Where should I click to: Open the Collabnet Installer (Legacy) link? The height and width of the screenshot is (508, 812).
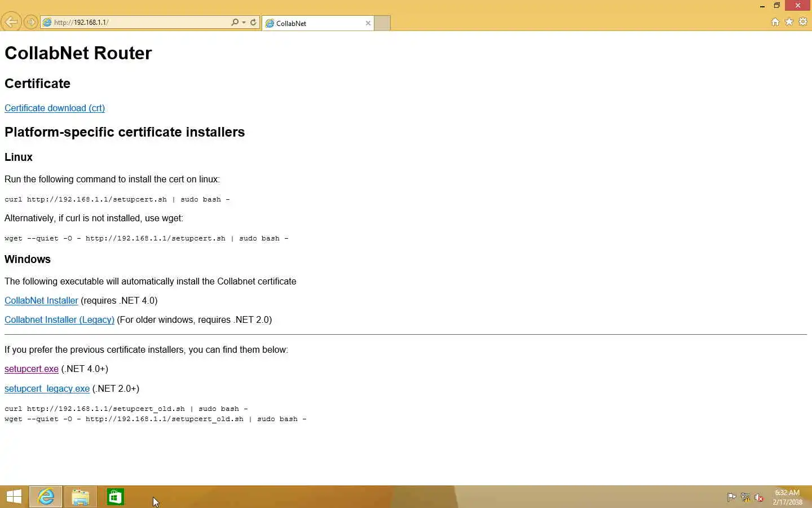[59, 319]
